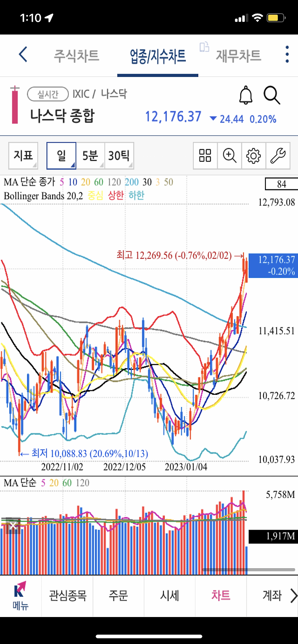Open the 지표 indicator dropdown
Image resolution: width=298 pixels, height=644 pixels.
click(23, 156)
